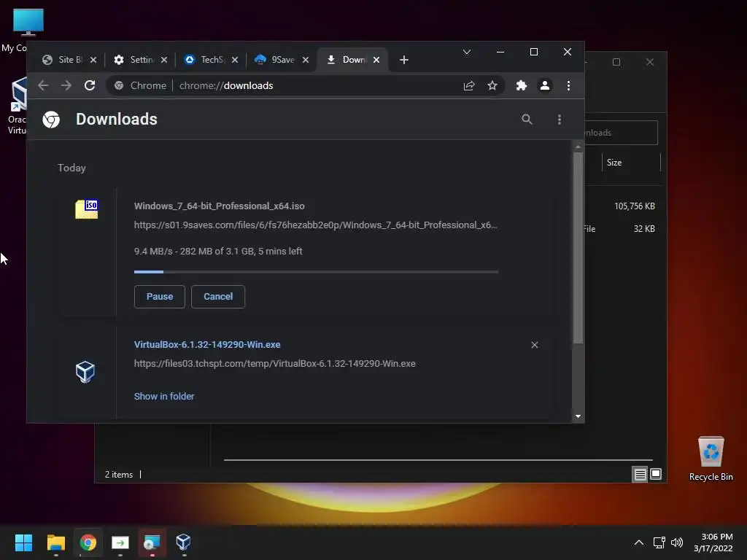Open the monitor app with the red indicator
Screen dimensions: 747x560
[152, 542]
